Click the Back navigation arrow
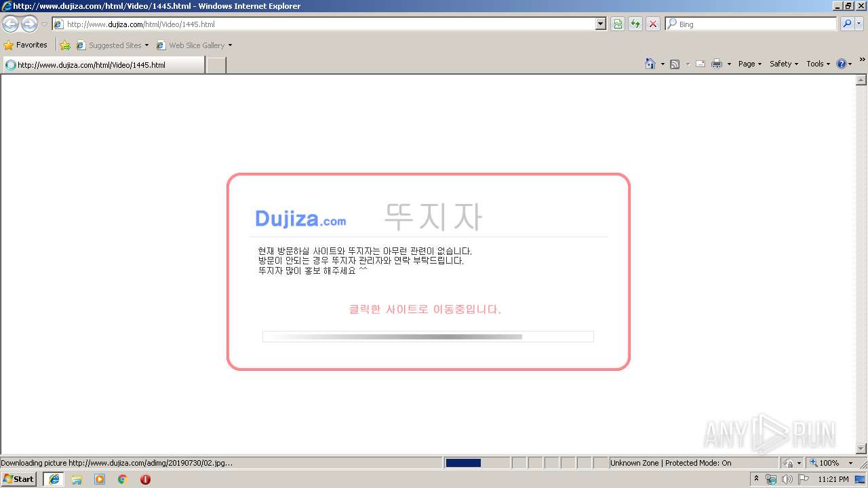The height and width of the screenshot is (488, 868). [x=10, y=24]
